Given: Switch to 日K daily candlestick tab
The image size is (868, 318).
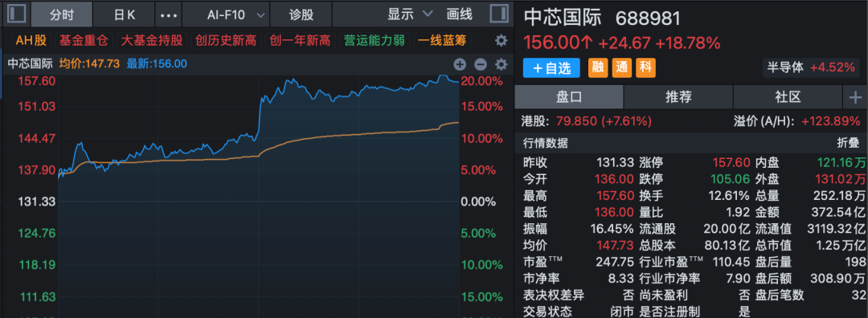Looking at the screenshot, I should [124, 15].
